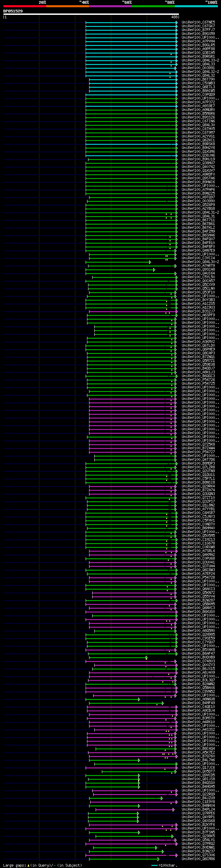221x868 pixels.
Task: Open the UniRef100_C6TIN6 entry
Action: pos(198,121)
